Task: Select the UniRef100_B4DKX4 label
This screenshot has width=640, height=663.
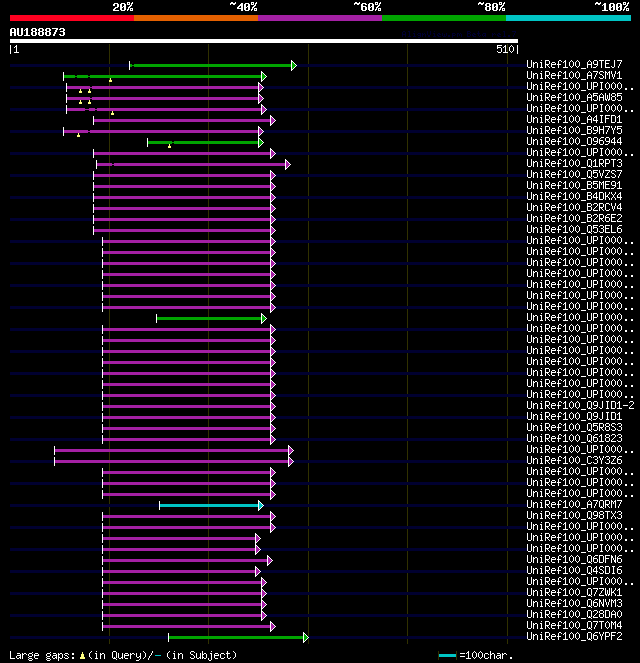Action: coord(574,196)
